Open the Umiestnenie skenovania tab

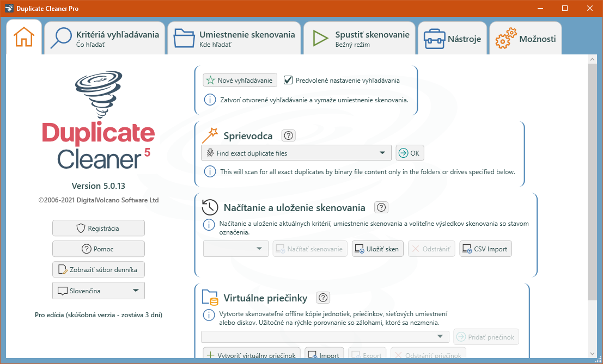[x=234, y=39]
